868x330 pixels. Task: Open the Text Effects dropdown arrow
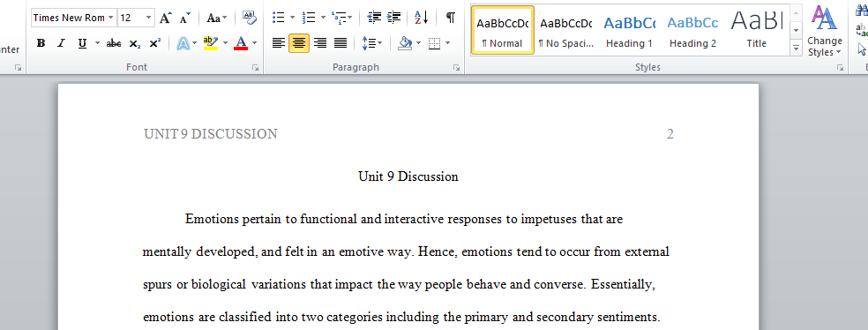(x=195, y=43)
